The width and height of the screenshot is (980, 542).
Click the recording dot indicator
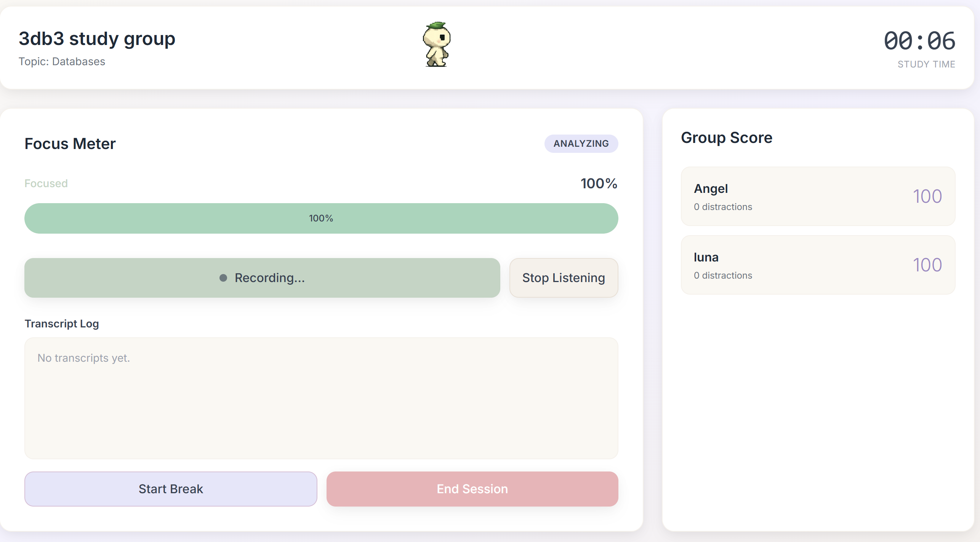223,278
